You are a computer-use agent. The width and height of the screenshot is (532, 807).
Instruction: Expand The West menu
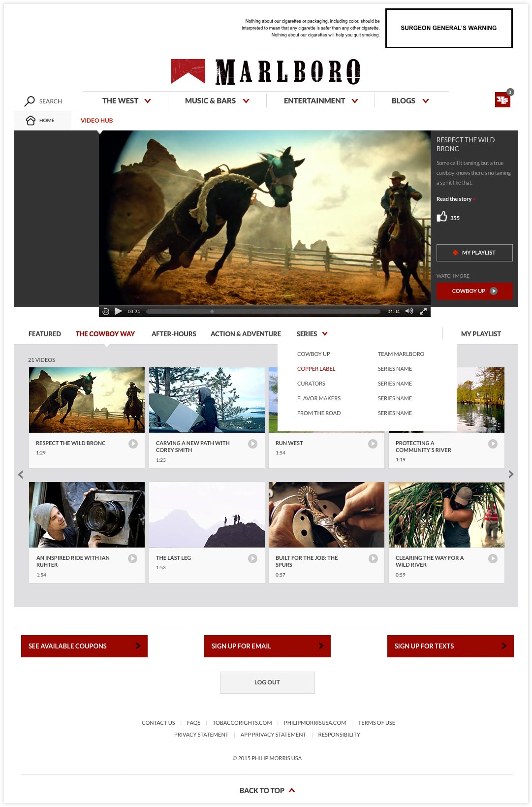click(126, 101)
